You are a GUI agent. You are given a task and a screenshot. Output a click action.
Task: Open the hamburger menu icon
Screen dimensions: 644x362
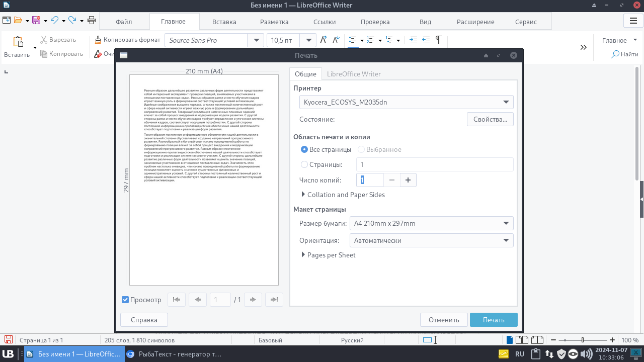(x=632, y=21)
